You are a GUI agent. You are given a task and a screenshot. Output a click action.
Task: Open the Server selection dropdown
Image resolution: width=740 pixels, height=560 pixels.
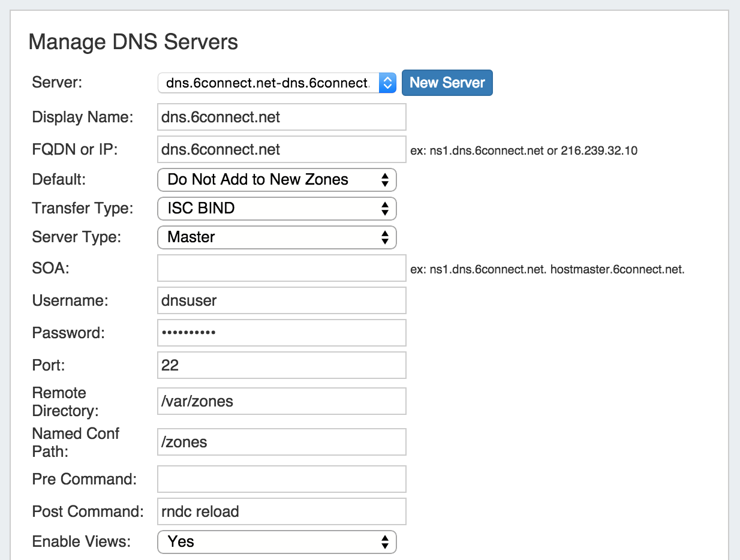[270, 83]
